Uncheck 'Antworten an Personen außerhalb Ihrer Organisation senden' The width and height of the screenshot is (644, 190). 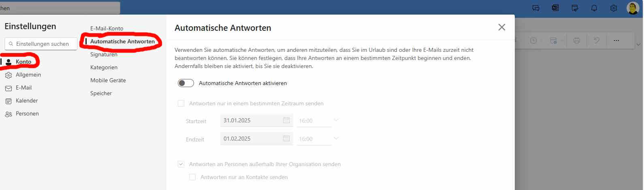click(181, 164)
